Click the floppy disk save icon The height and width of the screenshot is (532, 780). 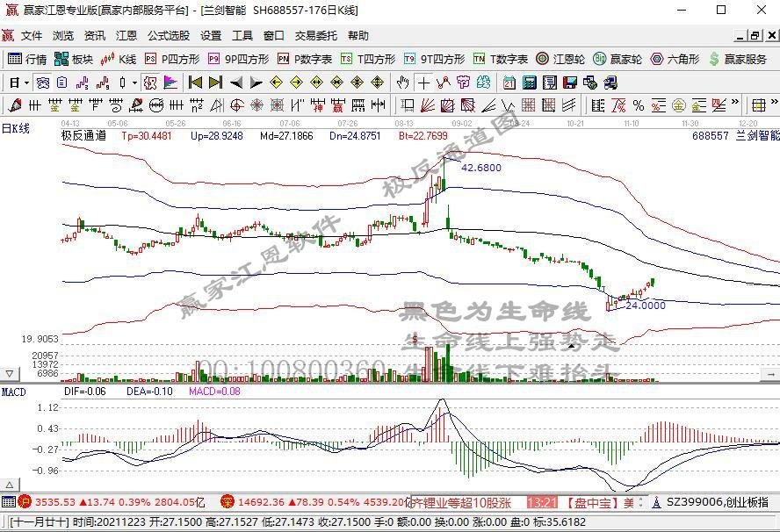(570, 83)
